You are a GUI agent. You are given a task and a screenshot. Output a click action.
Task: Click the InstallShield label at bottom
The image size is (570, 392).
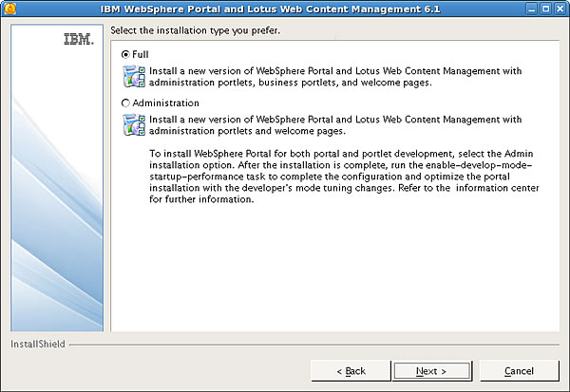click(38, 344)
